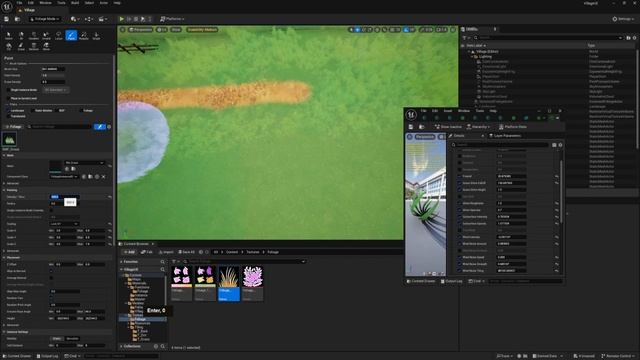Choose the foliage Erase tool
Screen dimensions: 640x360
point(21,46)
